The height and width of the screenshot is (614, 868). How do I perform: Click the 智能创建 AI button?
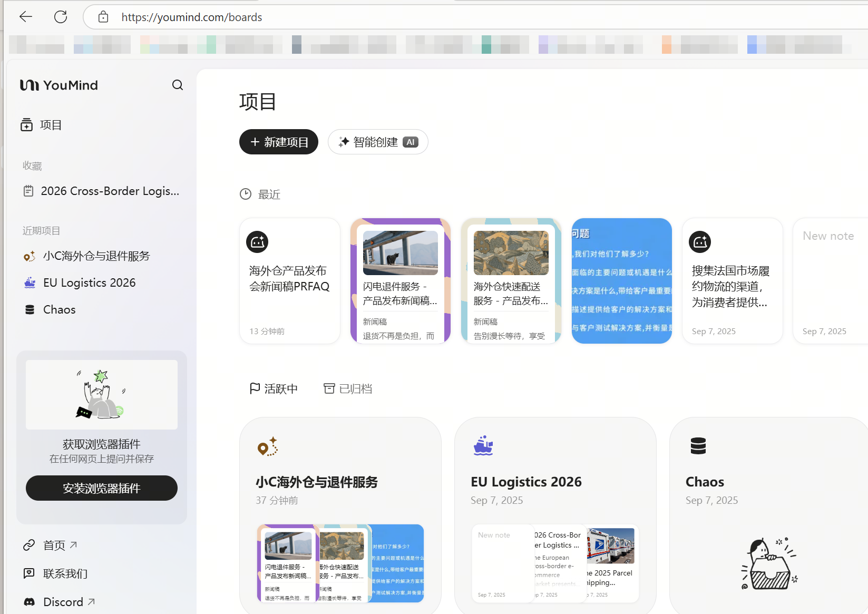pyautogui.click(x=378, y=142)
